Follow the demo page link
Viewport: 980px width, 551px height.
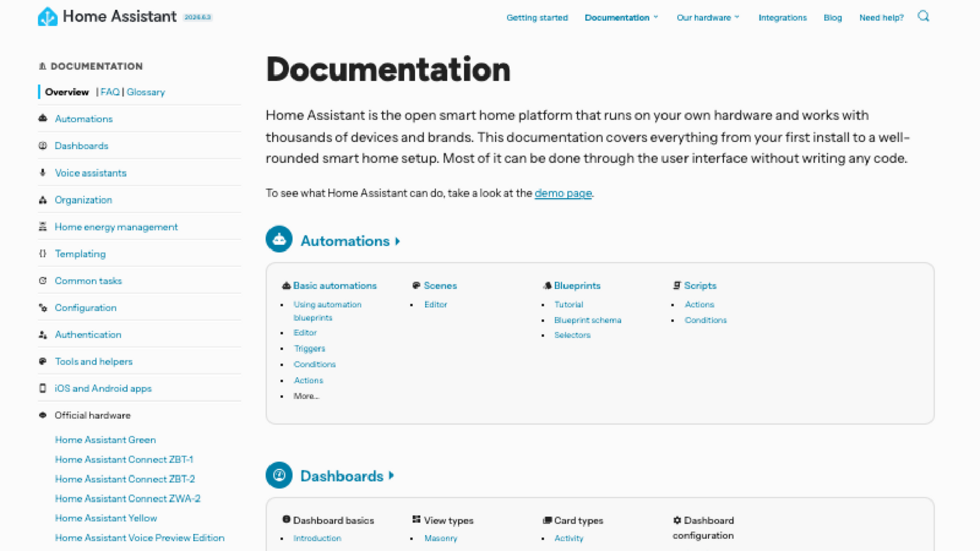point(563,193)
